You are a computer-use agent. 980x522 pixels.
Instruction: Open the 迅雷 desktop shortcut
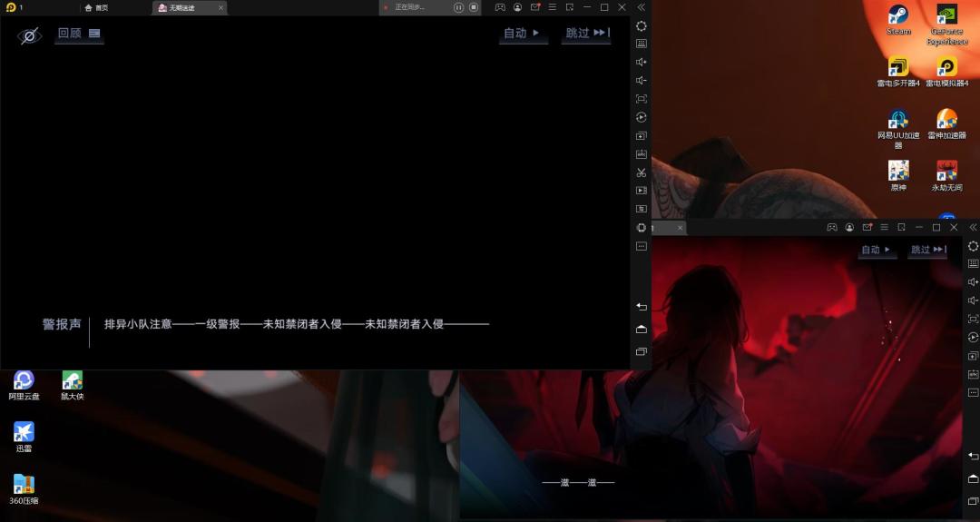(24, 437)
